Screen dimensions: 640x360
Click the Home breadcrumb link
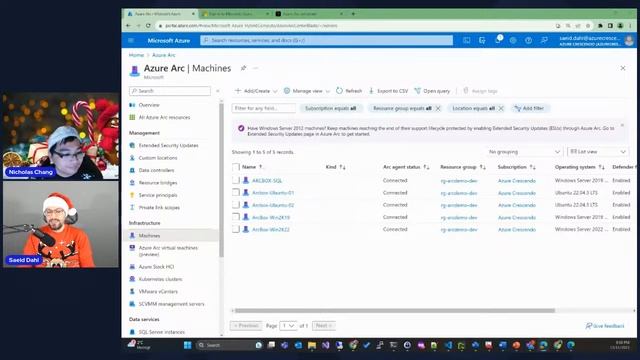[136, 55]
